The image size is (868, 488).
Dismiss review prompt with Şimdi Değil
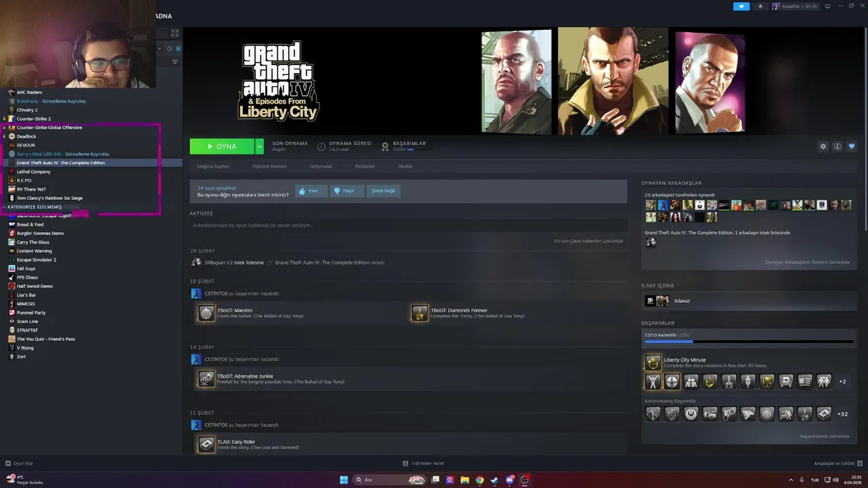[382, 191]
